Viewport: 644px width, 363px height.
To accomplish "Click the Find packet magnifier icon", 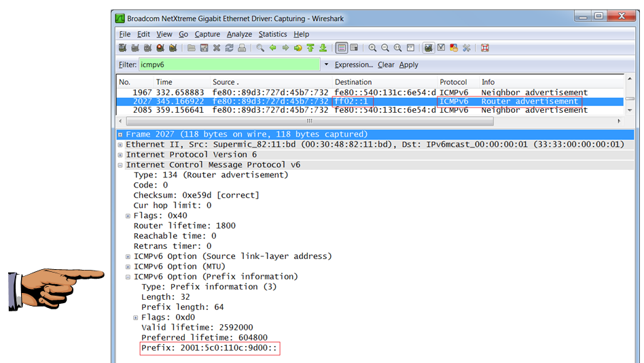I will click(260, 48).
